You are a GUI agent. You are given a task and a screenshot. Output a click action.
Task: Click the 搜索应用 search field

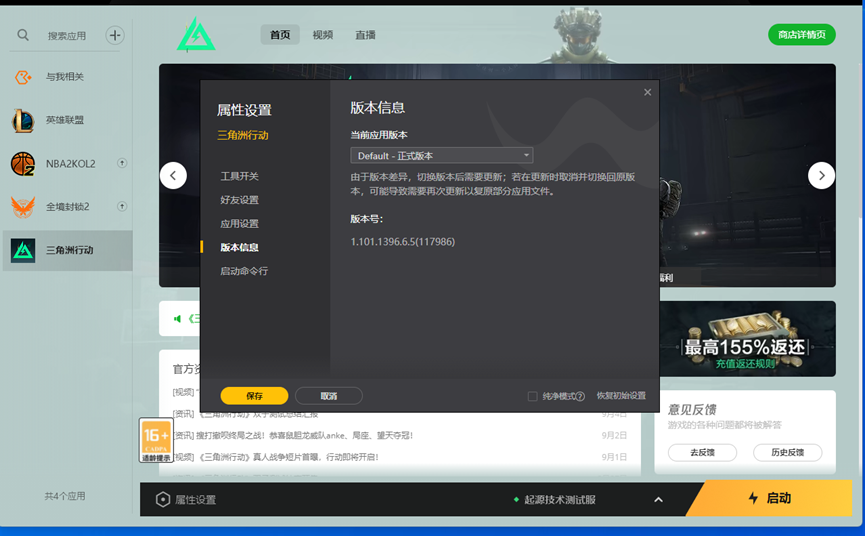pos(67,36)
